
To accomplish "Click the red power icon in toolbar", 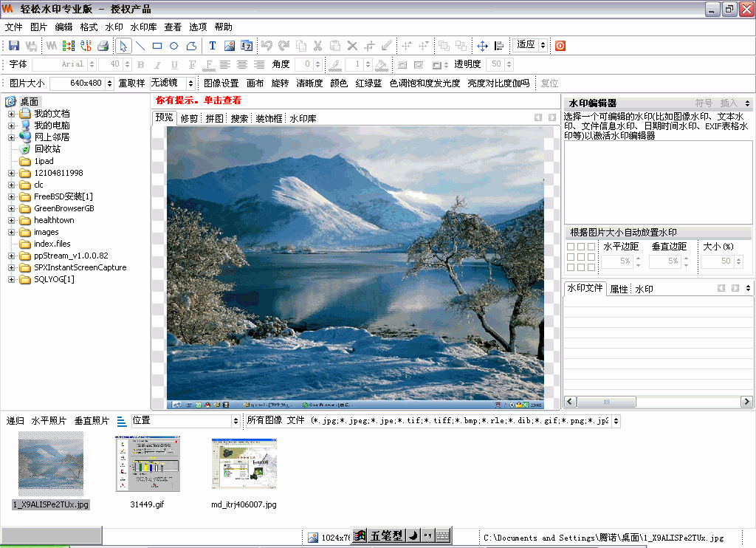I will click(560, 46).
